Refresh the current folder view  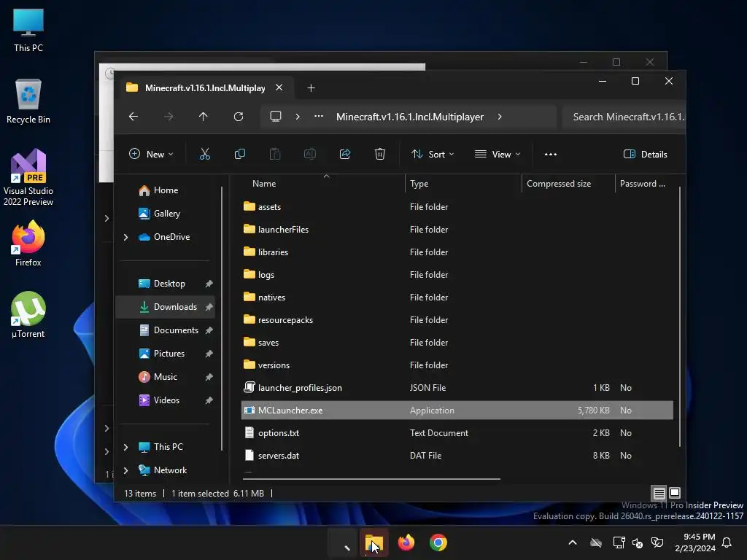239,117
